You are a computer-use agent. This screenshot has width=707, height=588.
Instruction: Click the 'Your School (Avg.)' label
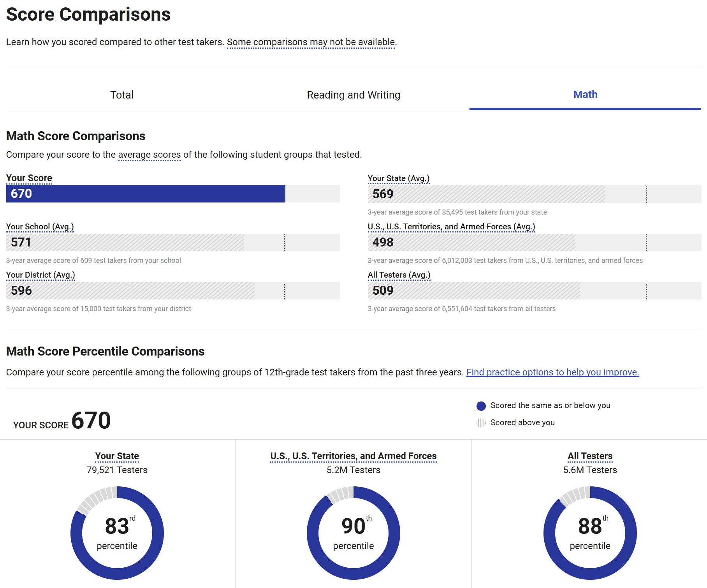[x=40, y=227]
